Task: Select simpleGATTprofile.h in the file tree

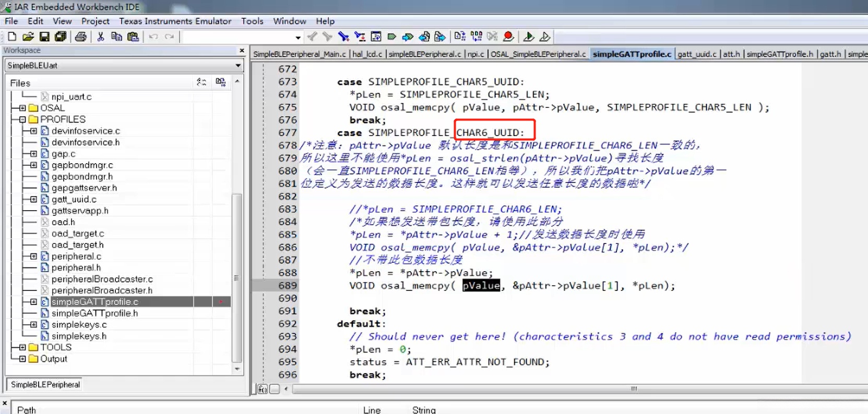Action: pos(94,313)
